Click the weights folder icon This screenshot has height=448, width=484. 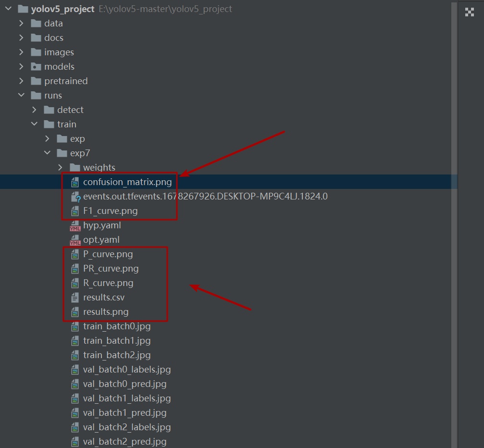click(x=75, y=168)
